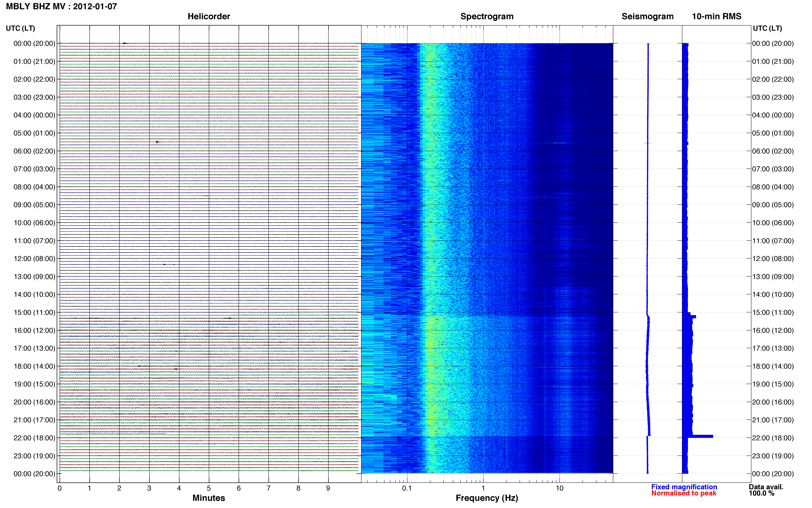Click the 19:00 (15:00) label beside the Helicorder
Image resolution: width=812 pixels, height=508 pixels.
pos(34,384)
